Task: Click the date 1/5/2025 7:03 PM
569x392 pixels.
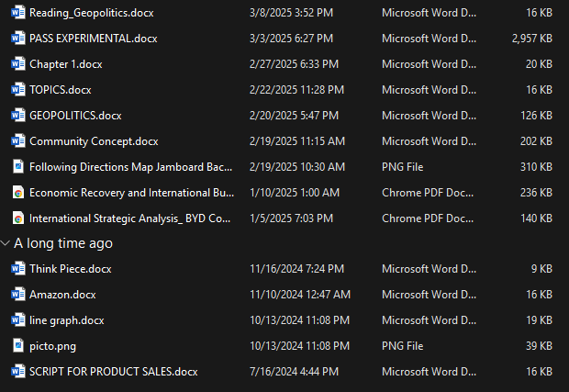Action: point(292,218)
